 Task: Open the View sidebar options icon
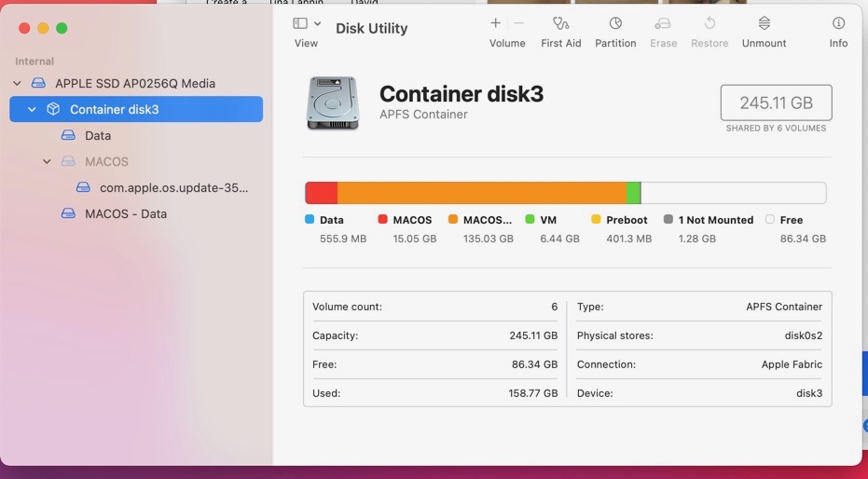(x=300, y=23)
